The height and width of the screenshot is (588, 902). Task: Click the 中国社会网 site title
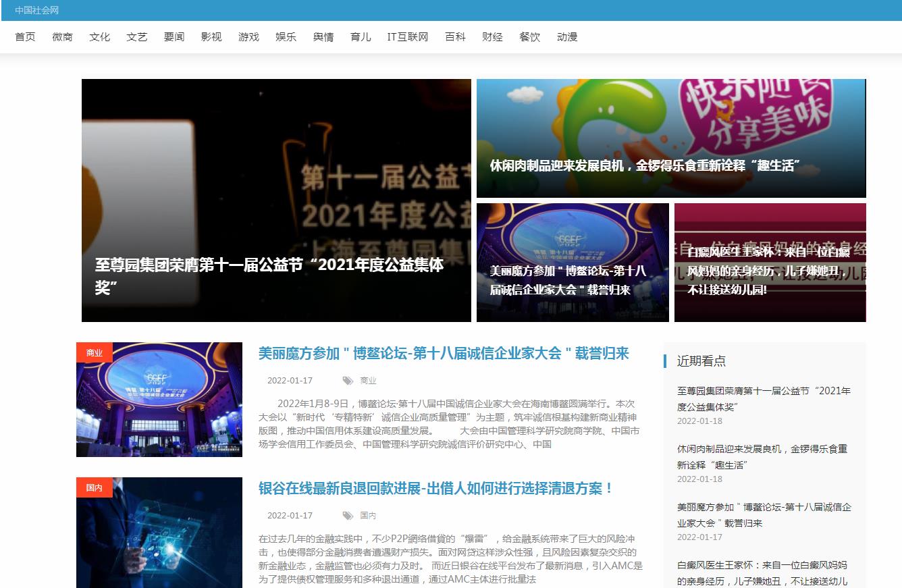coord(36,10)
